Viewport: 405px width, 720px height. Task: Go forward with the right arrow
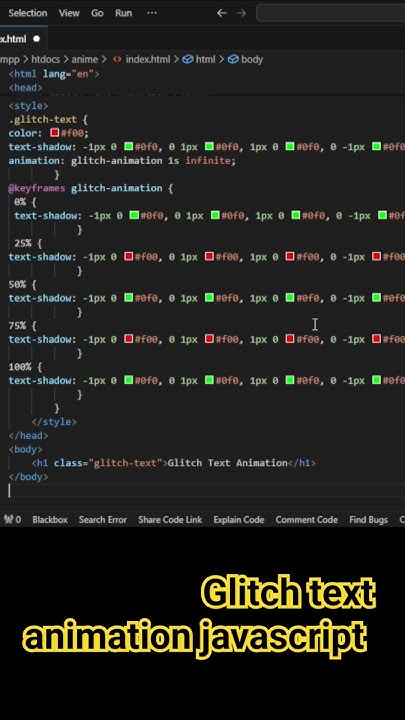(241, 13)
